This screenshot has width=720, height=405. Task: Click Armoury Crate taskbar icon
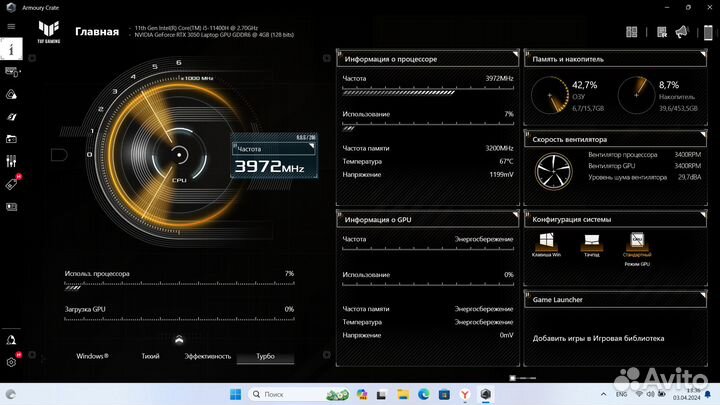485,394
